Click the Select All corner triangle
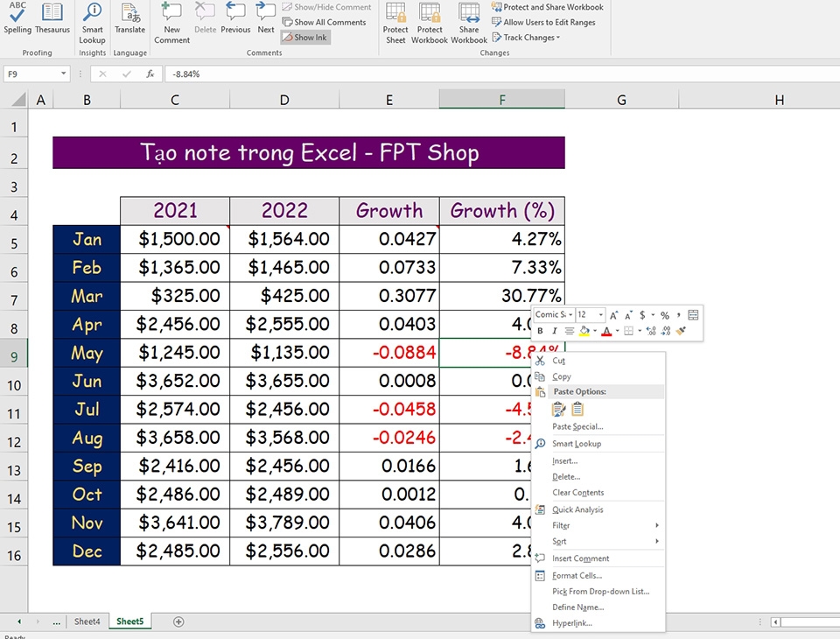Screen dimensions: 840x639 click(18, 100)
